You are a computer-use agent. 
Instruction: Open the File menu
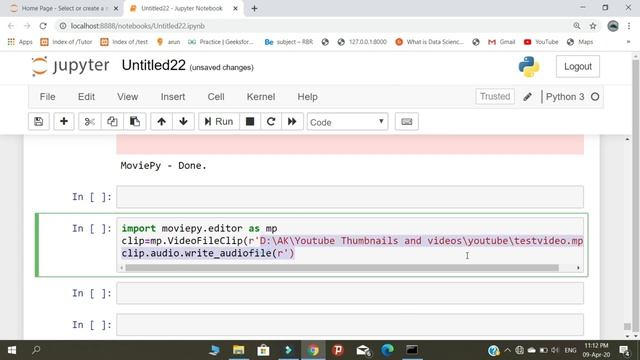click(x=47, y=97)
